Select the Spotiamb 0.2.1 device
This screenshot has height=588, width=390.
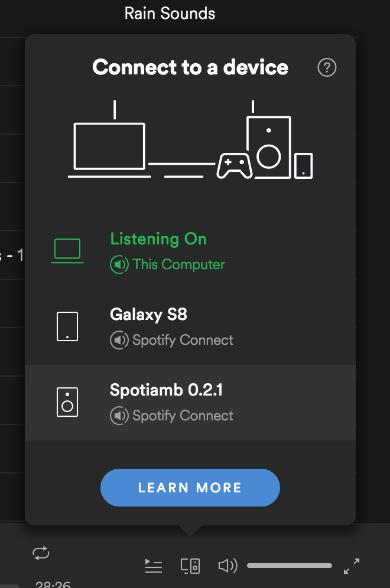[190, 403]
